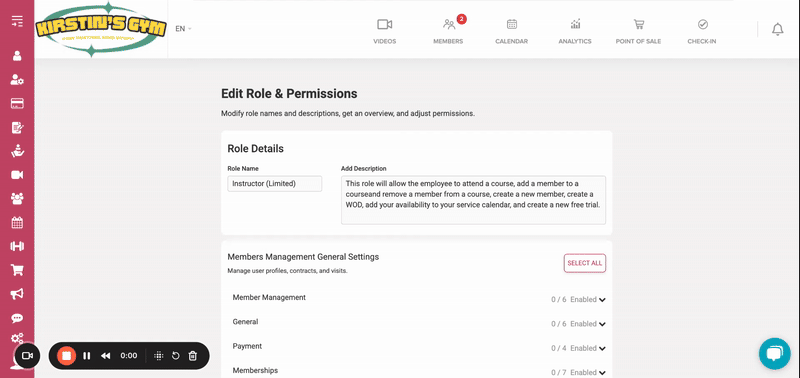This screenshot has width=800, height=378.
Task: Click the General permissions row label
Action: click(245, 322)
